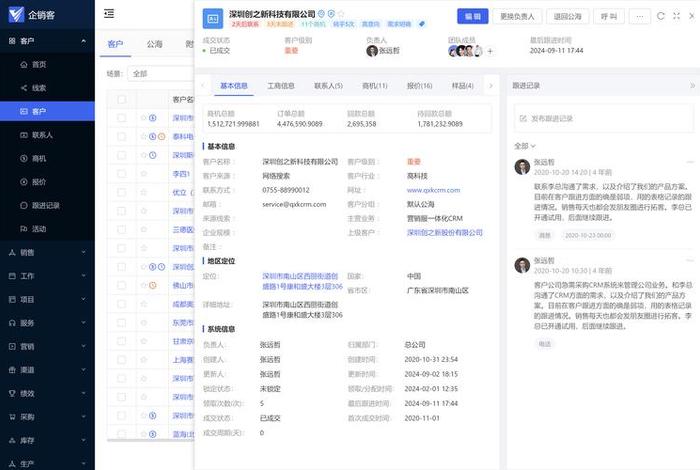Tick the select-all checkbox in the table header
Viewport: 700px width, 470px height.
pyautogui.click(x=121, y=100)
